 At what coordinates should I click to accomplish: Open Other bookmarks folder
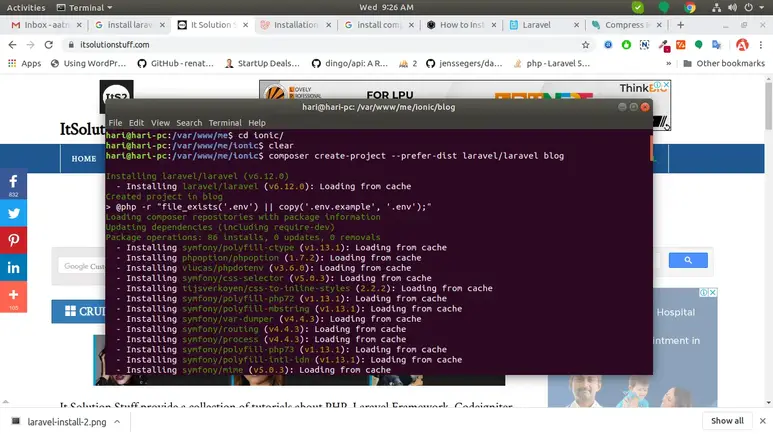[x=724, y=63]
